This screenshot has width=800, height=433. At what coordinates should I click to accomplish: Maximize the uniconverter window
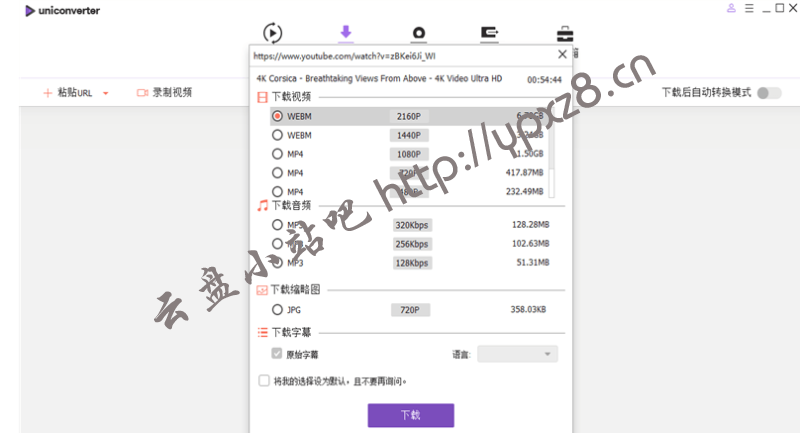click(x=780, y=8)
